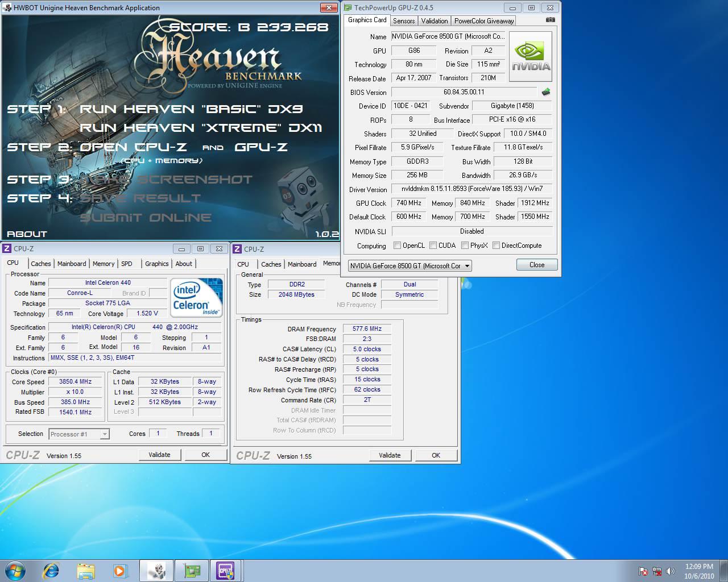
Task: Click the GPU Clock value 740 MHz
Action: 409,203
